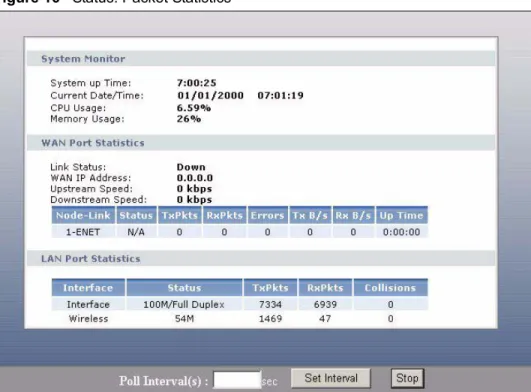Select CPU usage value 6.59%
Image resolution: width=531 pixels, height=392 pixels.
pos(194,108)
